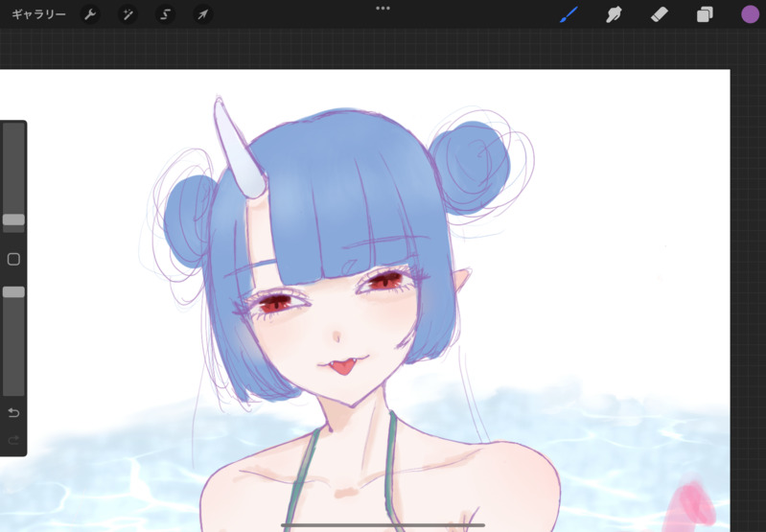Select the Selection S-shaped tool
This screenshot has height=532, width=766.
point(166,14)
